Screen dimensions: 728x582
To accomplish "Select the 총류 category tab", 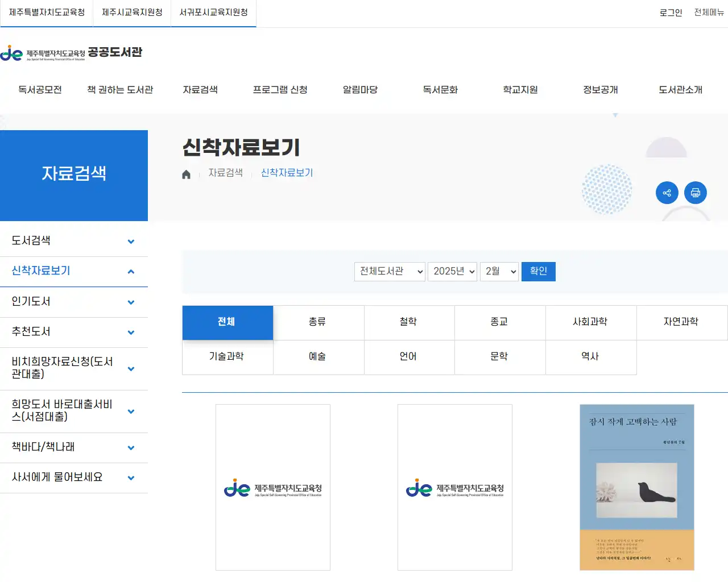I will (318, 322).
